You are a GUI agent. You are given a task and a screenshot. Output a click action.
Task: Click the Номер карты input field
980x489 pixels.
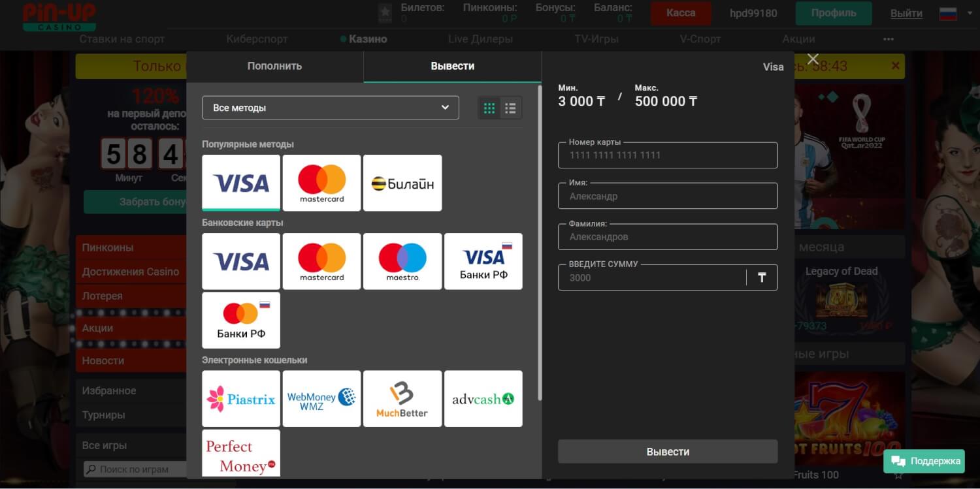[x=667, y=155]
